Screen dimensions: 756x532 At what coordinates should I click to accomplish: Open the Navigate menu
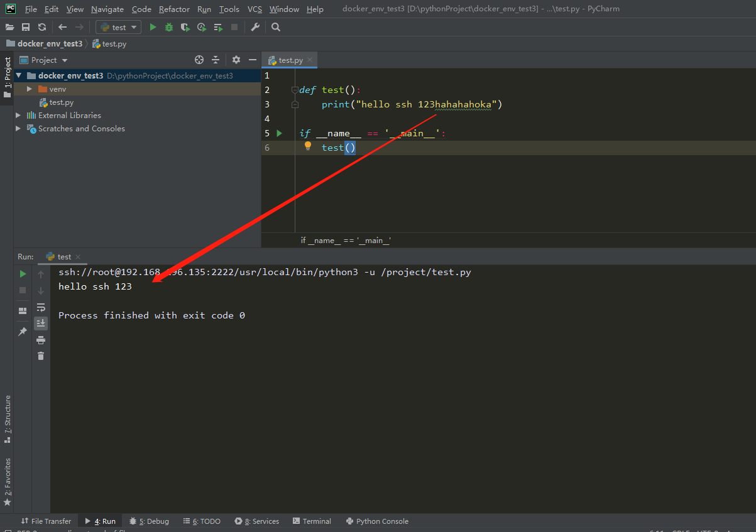pyautogui.click(x=107, y=9)
